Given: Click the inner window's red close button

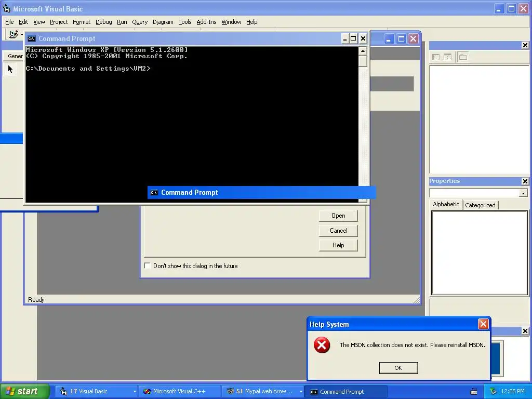Looking at the screenshot, I should (413, 39).
